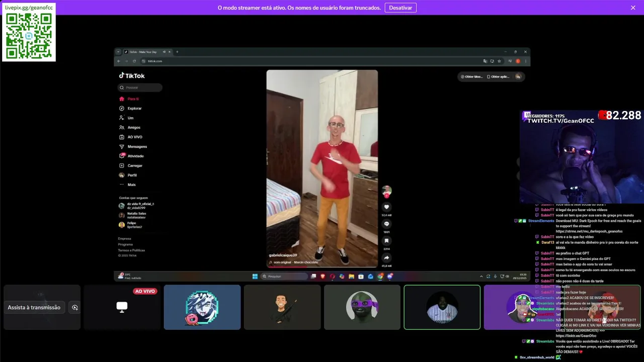Open the browser three-dot menu
The width and height of the screenshot is (644, 362).
525,61
